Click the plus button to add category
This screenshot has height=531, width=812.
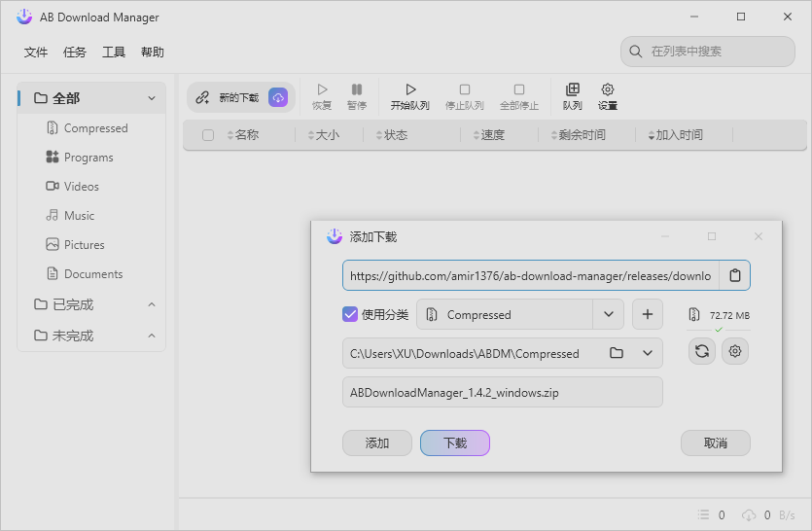[648, 314]
